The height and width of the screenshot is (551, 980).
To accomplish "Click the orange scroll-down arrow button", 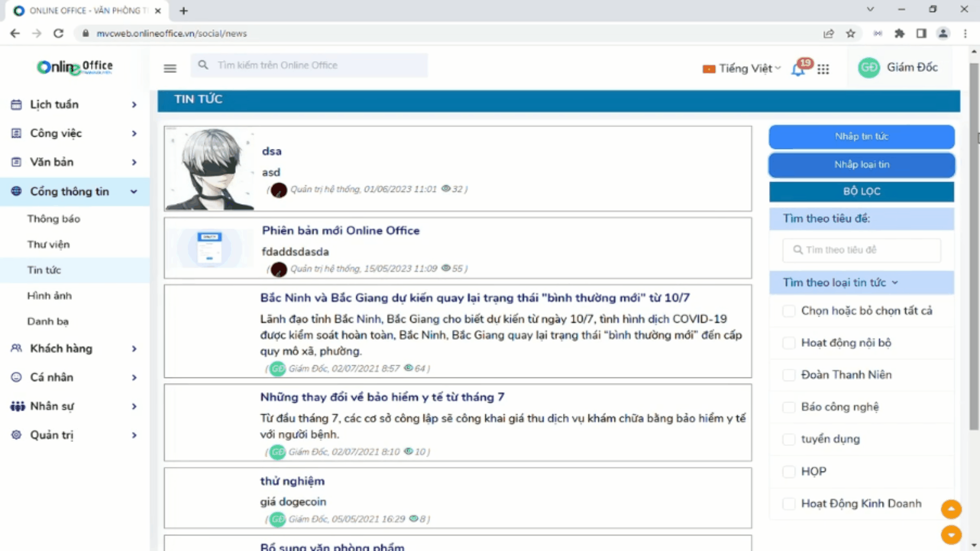I will point(951,535).
